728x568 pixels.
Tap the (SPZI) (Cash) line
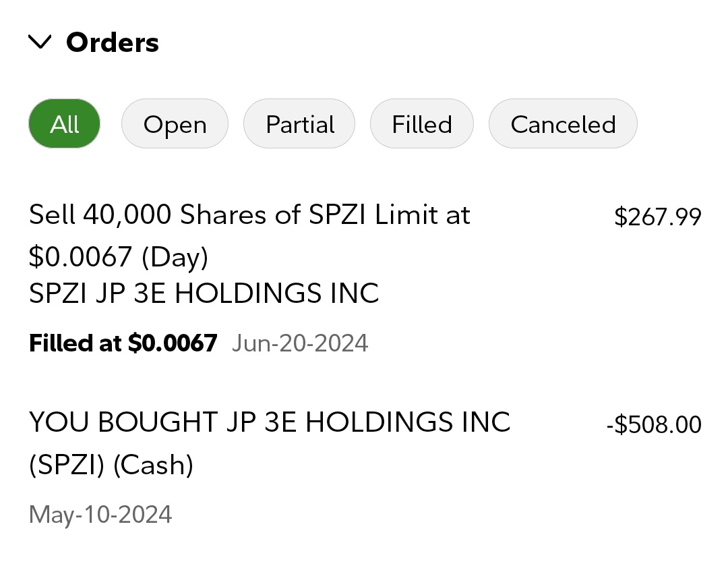point(111,465)
